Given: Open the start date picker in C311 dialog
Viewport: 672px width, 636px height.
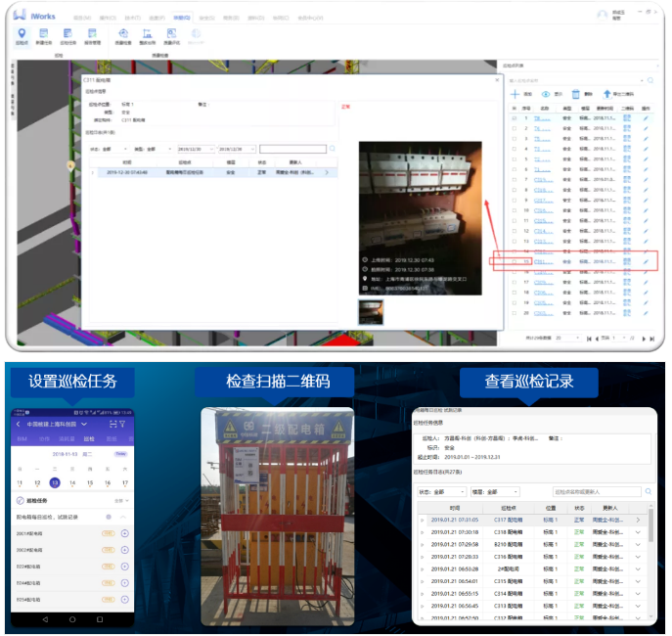Looking at the screenshot, I should (196, 149).
